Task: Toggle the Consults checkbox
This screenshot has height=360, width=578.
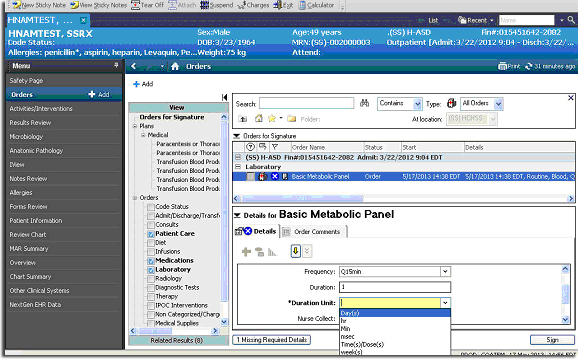Action: click(x=150, y=225)
